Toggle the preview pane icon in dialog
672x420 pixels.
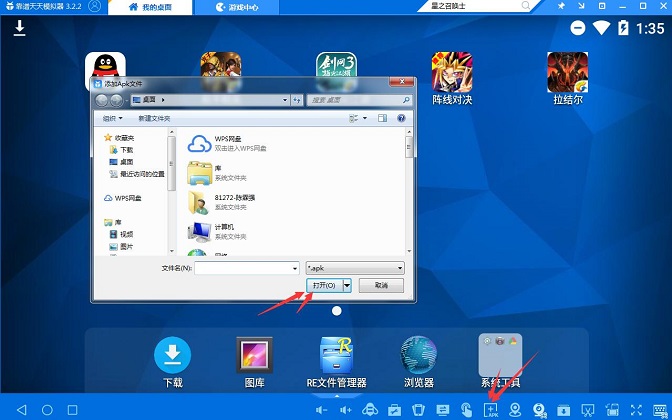tap(382, 118)
